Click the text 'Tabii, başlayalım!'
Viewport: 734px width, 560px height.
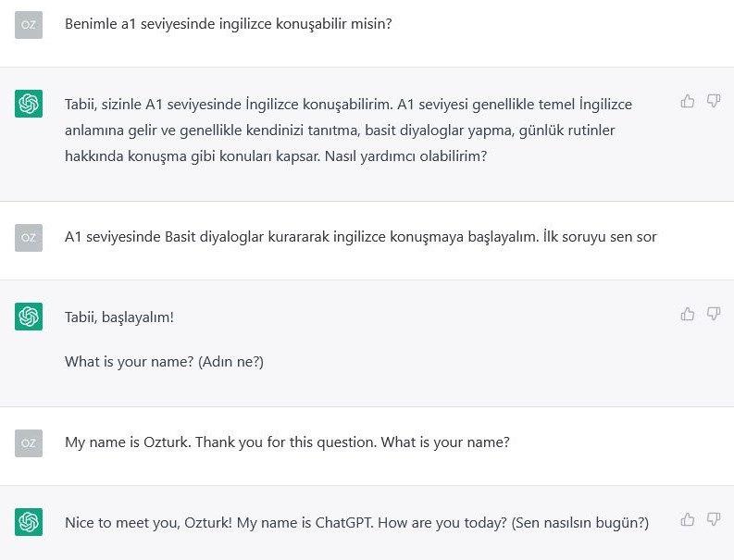tap(119, 317)
